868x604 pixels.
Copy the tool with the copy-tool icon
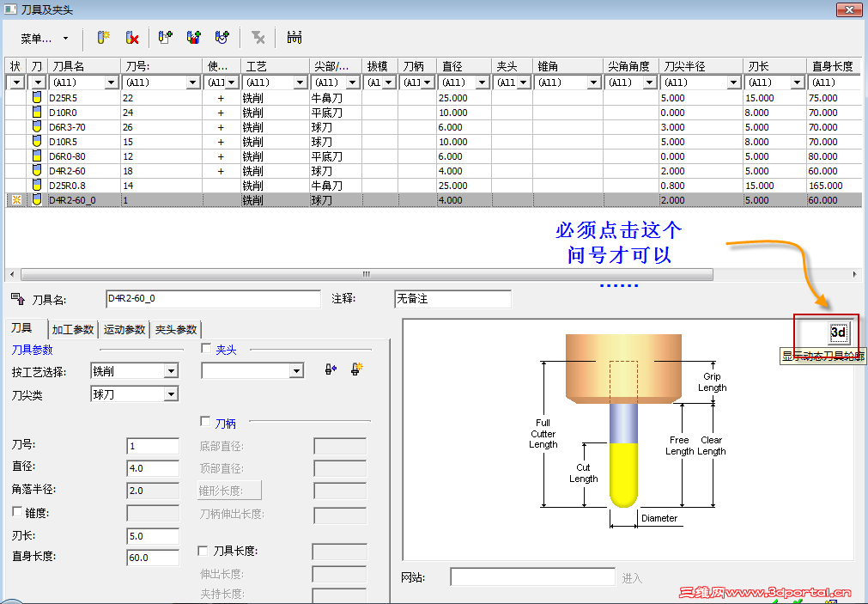[165, 38]
